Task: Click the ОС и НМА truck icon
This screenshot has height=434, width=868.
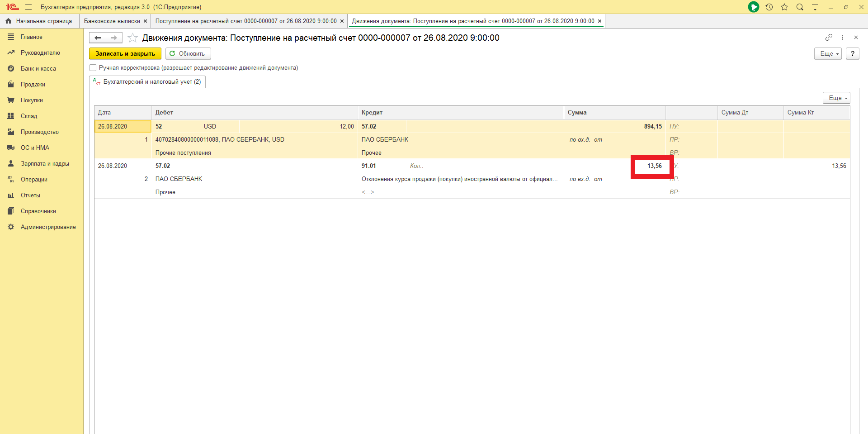Action: coord(11,148)
